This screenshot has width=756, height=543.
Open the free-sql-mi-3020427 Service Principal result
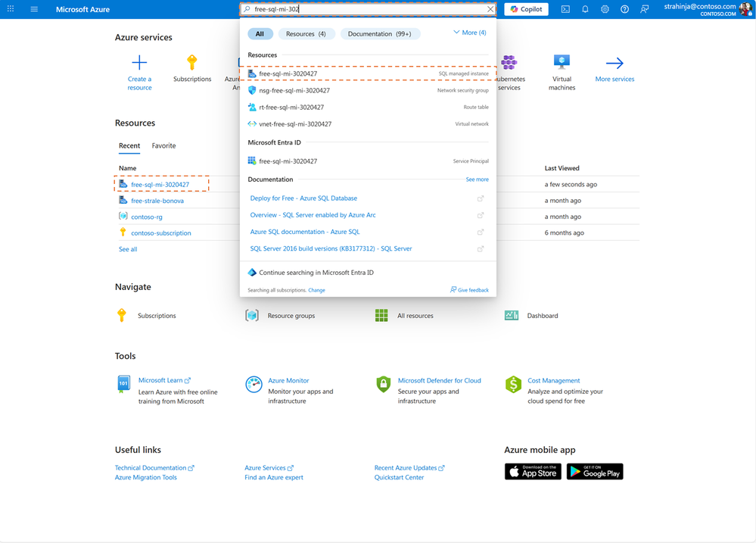coord(368,161)
